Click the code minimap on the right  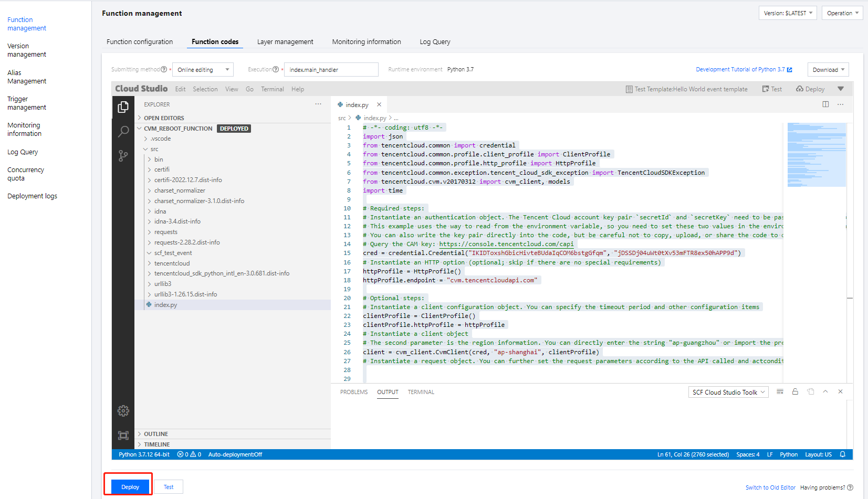tap(816, 155)
